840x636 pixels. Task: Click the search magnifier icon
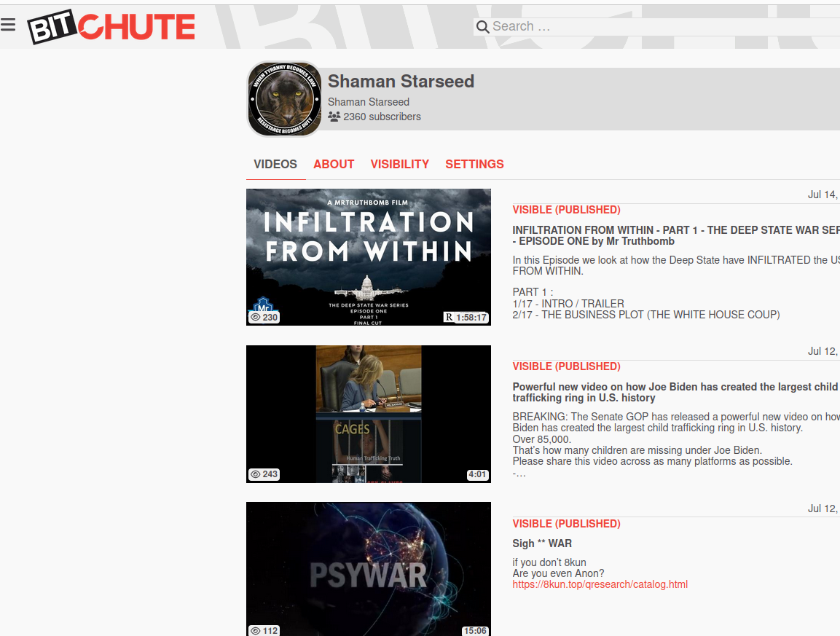click(483, 27)
